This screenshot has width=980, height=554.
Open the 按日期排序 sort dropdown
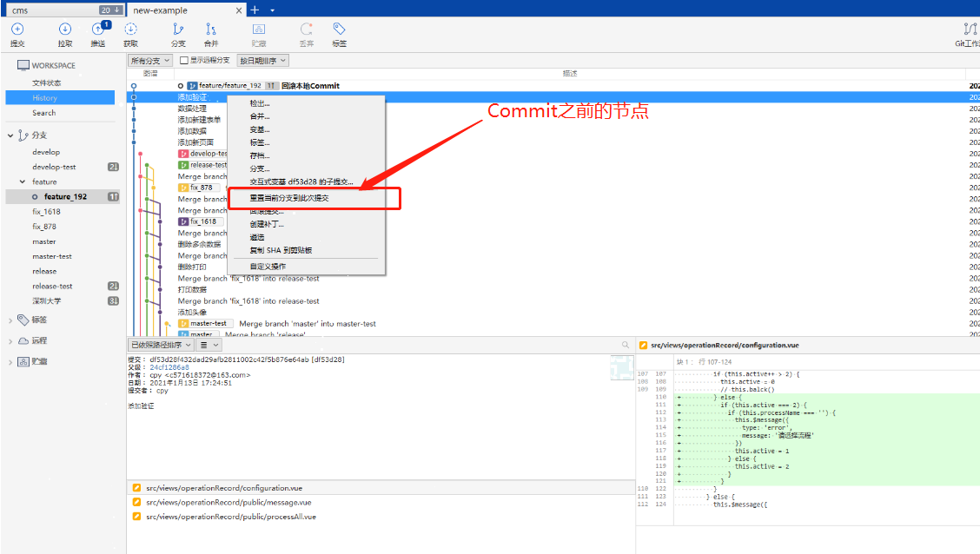tap(262, 61)
